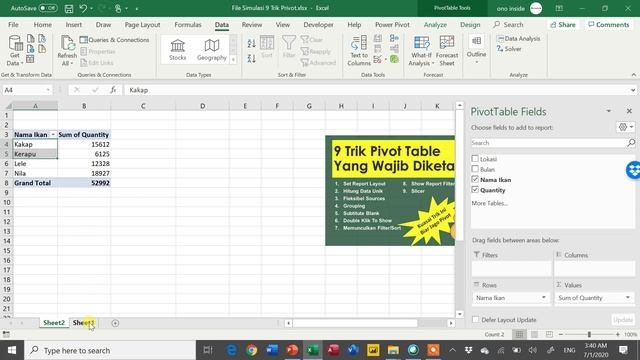Open the Formulas tab
Screen dimensions: 640x360
coord(188,24)
